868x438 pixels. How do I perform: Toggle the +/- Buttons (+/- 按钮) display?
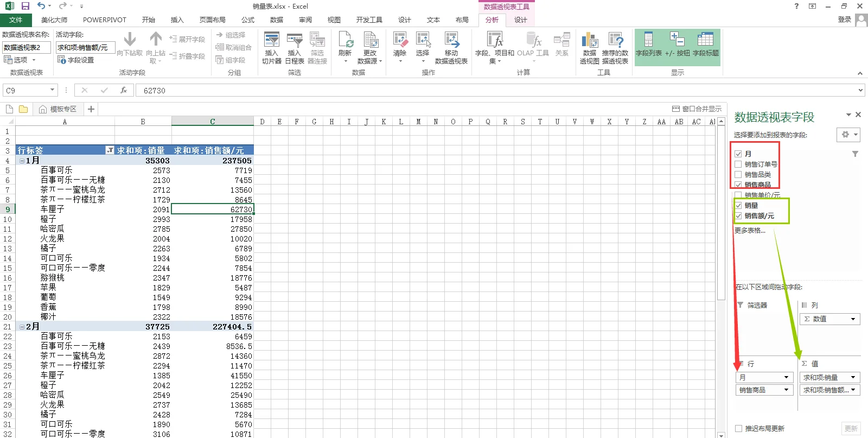(678, 45)
